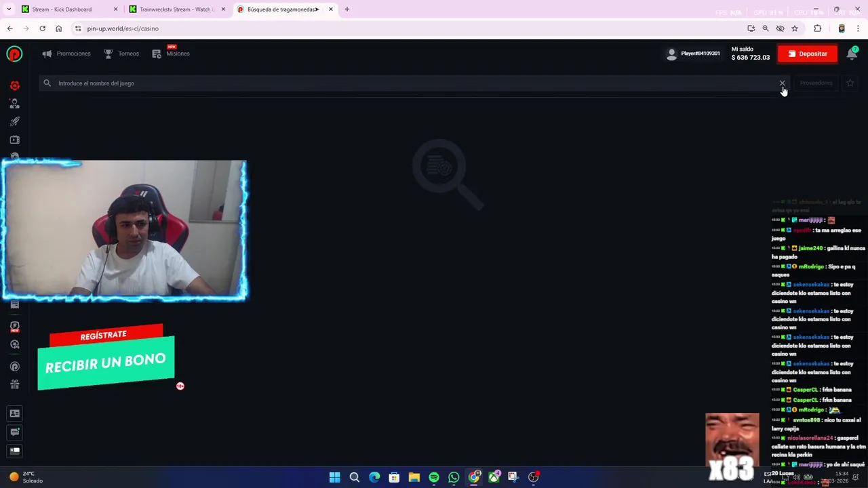Open the TV games sidebar icon
The width and height of the screenshot is (868, 488).
[x=14, y=140]
